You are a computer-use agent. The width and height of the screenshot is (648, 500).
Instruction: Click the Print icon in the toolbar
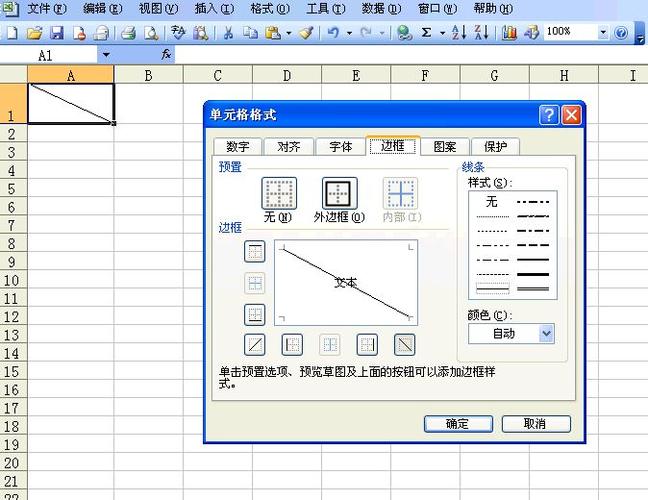(x=129, y=33)
